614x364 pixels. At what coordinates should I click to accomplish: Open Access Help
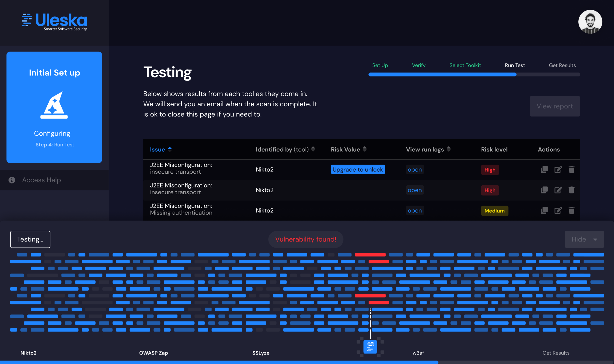[x=54, y=180]
